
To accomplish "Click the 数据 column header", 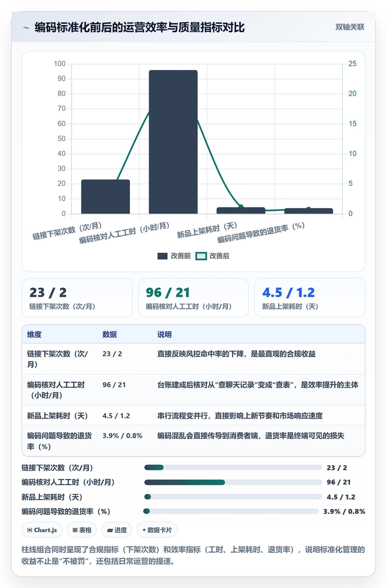I will point(110,334).
